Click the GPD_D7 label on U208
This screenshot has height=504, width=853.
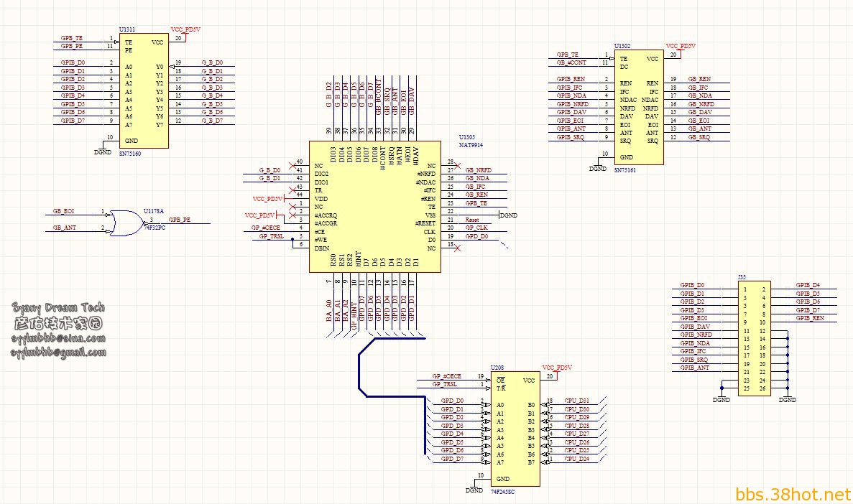pyautogui.click(x=452, y=459)
